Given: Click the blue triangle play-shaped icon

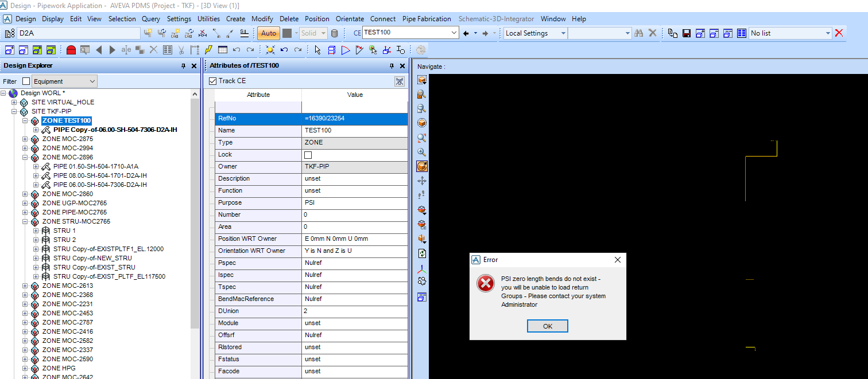Looking at the screenshot, I should click(346, 50).
